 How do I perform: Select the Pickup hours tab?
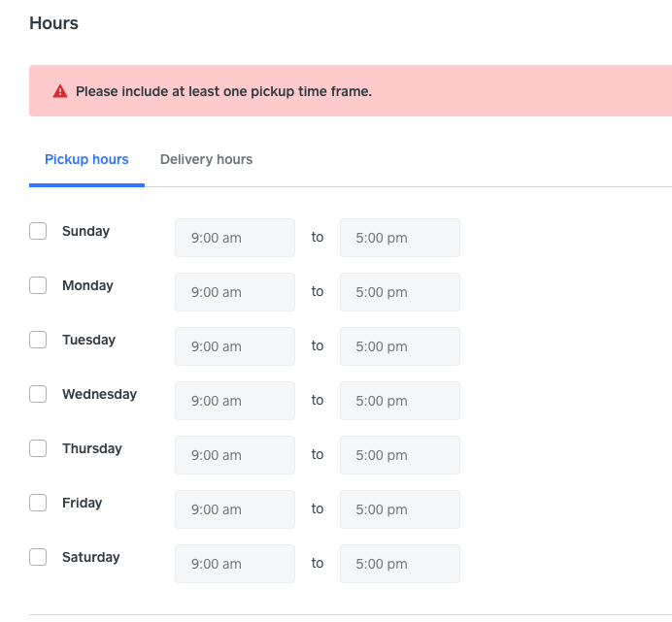point(86,159)
